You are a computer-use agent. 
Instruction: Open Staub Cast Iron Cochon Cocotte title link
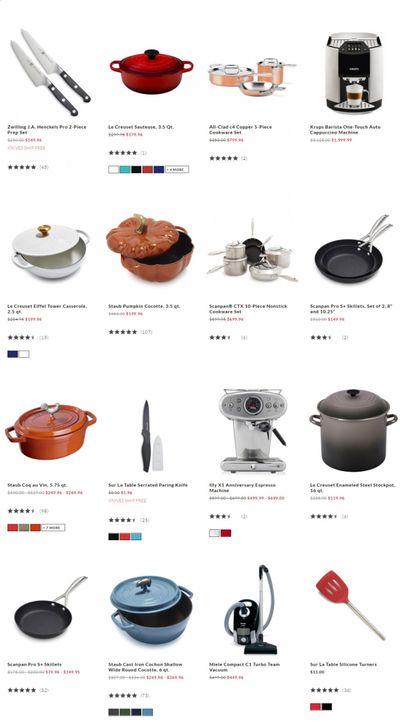coord(145,667)
